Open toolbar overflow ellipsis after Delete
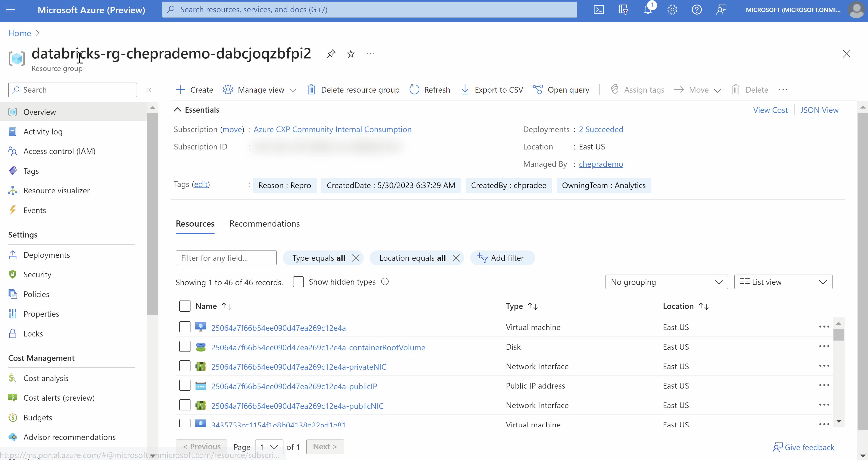This screenshot has width=868, height=460. [783, 90]
